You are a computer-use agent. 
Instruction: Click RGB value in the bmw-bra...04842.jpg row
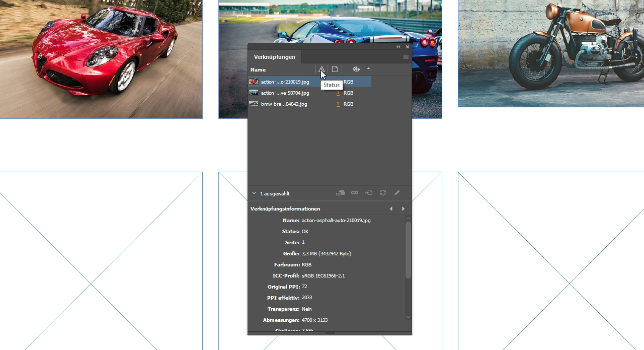(x=348, y=104)
